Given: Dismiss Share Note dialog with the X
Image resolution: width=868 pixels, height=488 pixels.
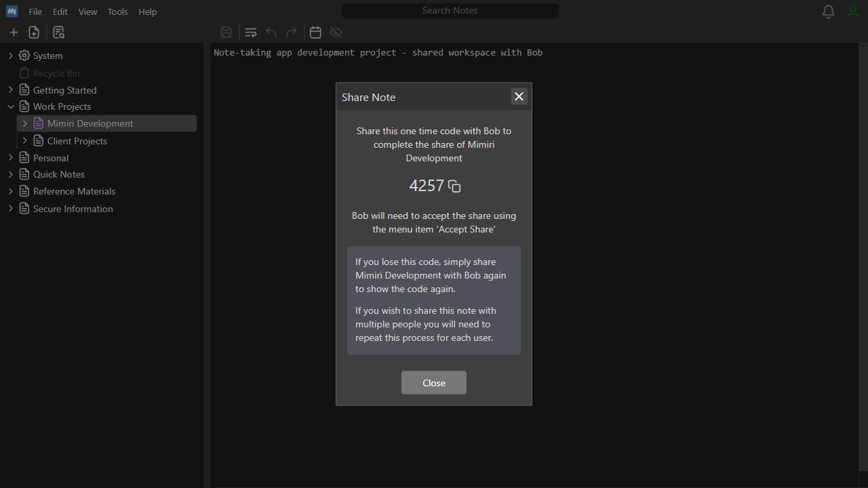Looking at the screenshot, I should pyautogui.click(x=519, y=96).
